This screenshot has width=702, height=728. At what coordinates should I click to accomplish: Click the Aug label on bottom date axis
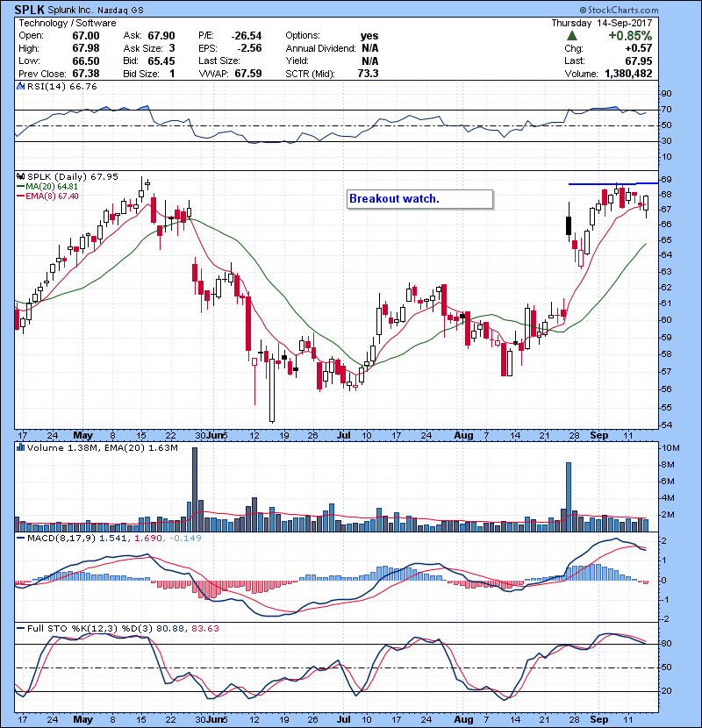click(463, 719)
